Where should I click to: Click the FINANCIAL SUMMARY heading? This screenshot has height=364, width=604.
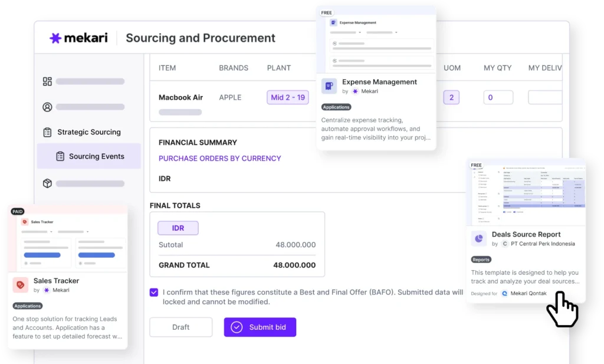tap(198, 143)
